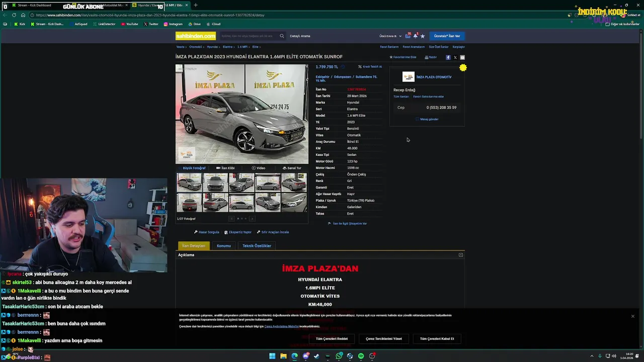Open Instagram bookmark
The width and height of the screenshot is (644, 362).
[173, 24]
